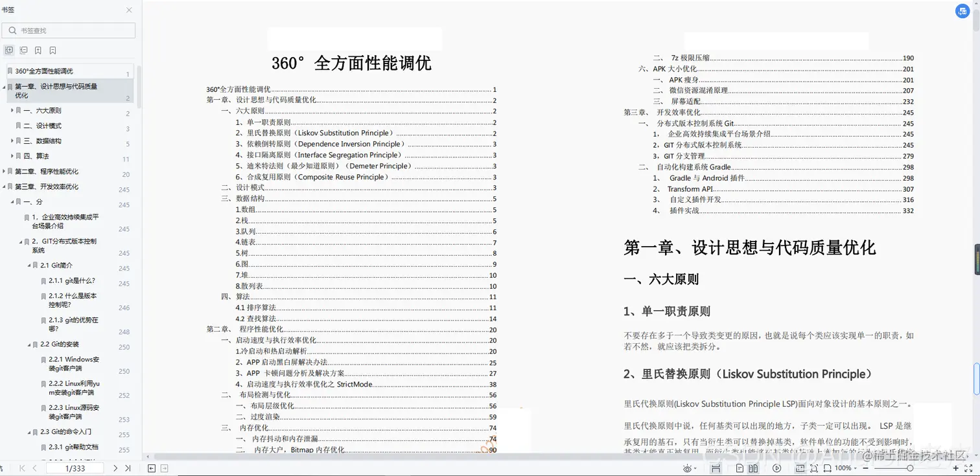Click the fit whole page icon
Viewport: 980px width, 476px height.
point(813,468)
